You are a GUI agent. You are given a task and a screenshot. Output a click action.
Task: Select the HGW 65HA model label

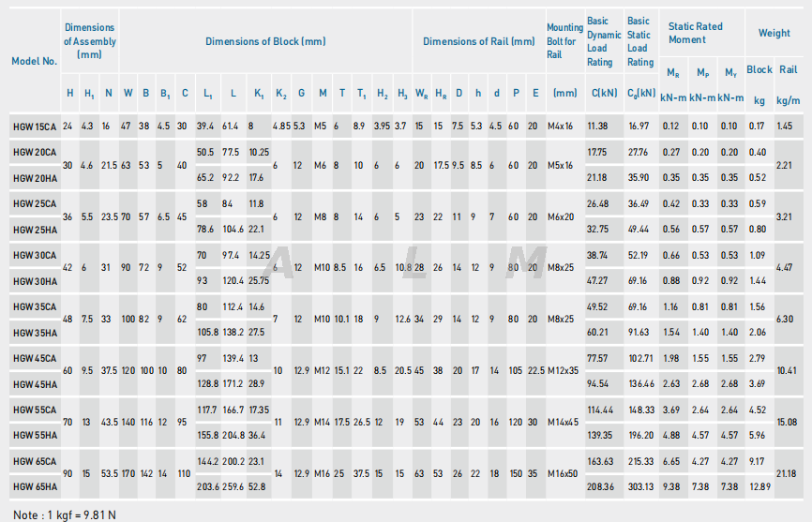coord(35,486)
